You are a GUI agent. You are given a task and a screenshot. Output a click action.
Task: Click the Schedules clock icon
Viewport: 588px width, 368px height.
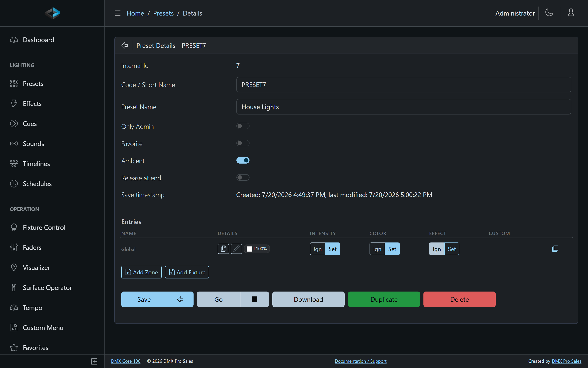click(14, 184)
